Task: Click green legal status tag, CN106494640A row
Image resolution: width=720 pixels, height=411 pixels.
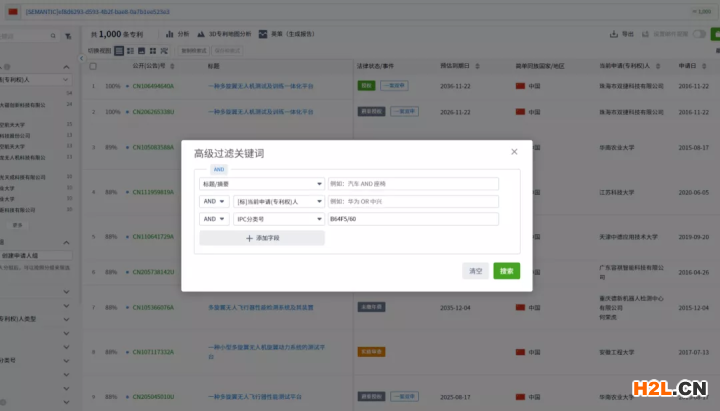Action: (366, 85)
